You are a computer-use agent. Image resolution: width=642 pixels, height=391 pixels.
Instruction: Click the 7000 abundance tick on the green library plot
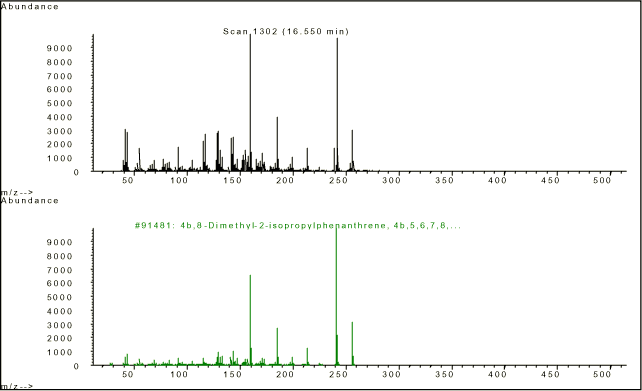click(x=60, y=270)
